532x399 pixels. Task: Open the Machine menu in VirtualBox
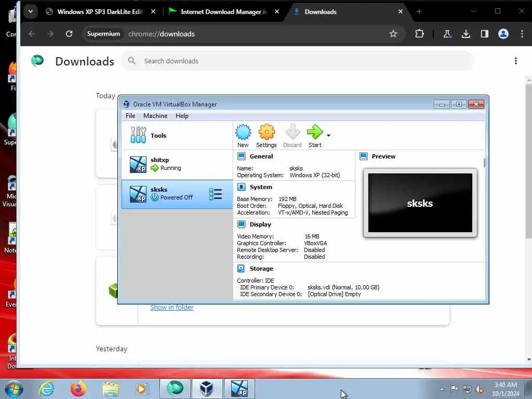[x=155, y=116]
